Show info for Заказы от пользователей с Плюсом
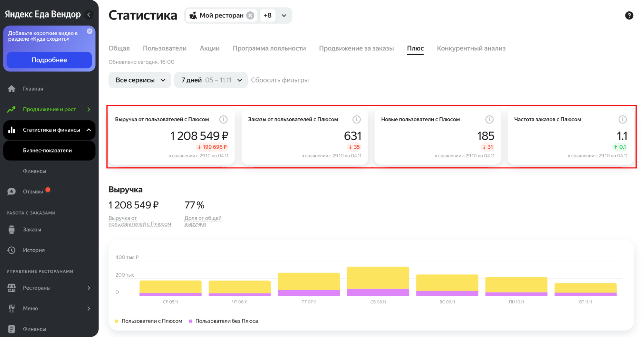 pyautogui.click(x=356, y=119)
